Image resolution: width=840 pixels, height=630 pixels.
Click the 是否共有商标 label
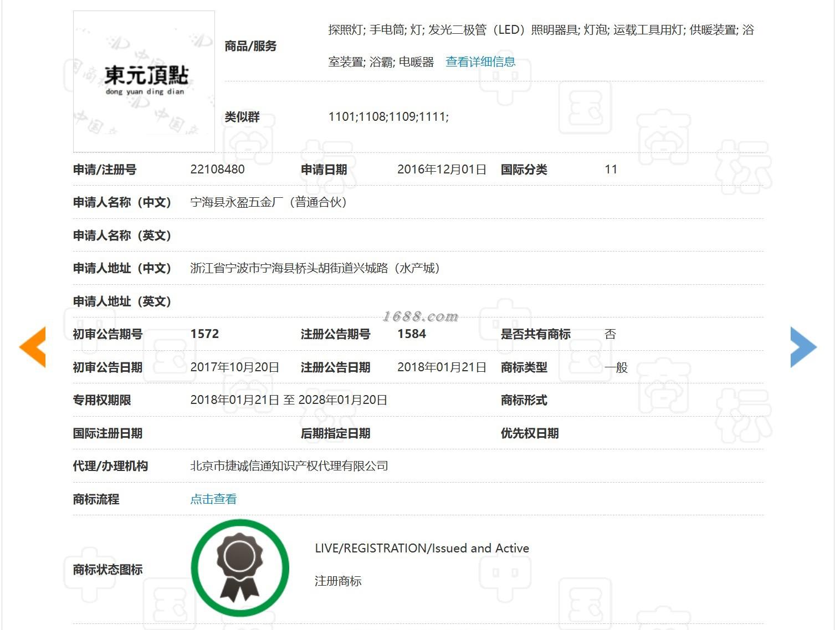(535, 334)
